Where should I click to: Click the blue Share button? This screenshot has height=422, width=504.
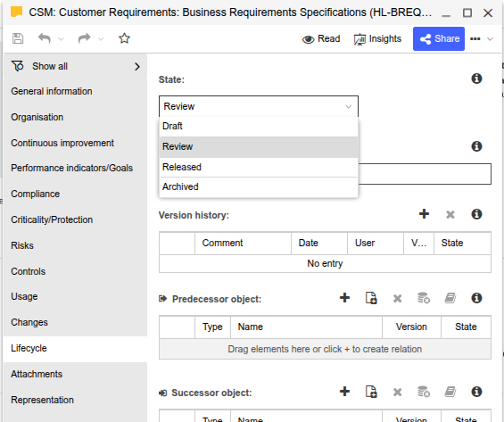tap(439, 39)
